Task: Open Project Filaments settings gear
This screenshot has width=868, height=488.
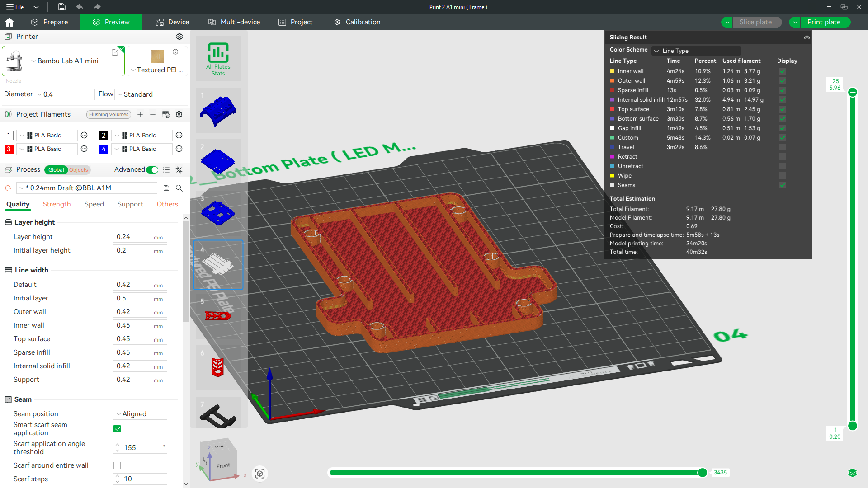Action: tap(179, 114)
